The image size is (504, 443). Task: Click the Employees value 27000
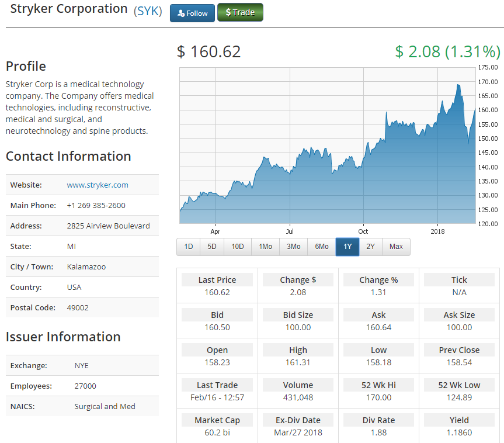(x=85, y=386)
